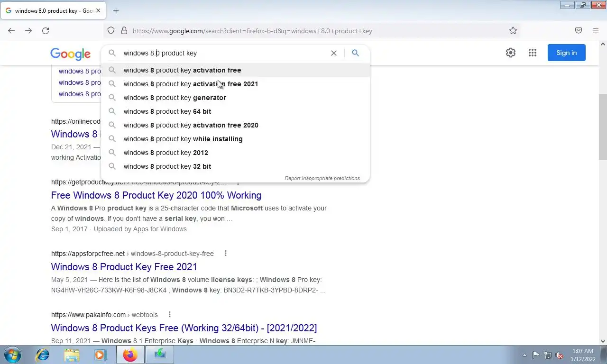Open a new tab with plus button
Viewport: 607px width, 364px height.
point(116,10)
